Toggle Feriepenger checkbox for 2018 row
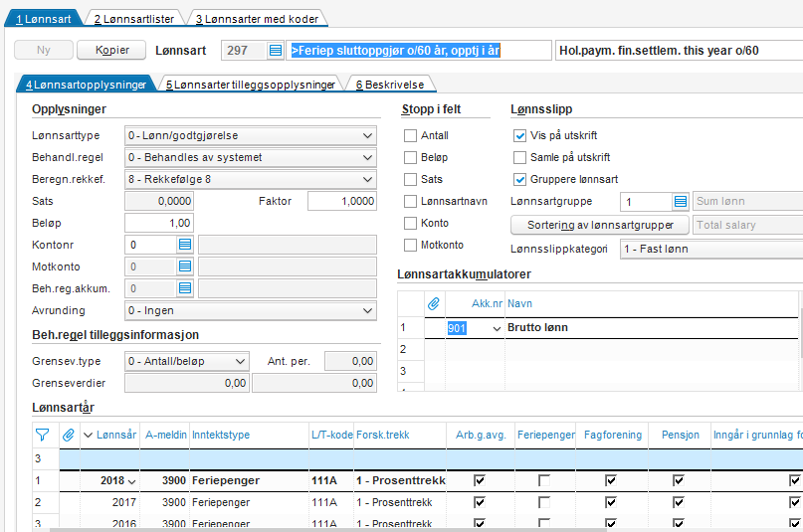 [x=544, y=480]
